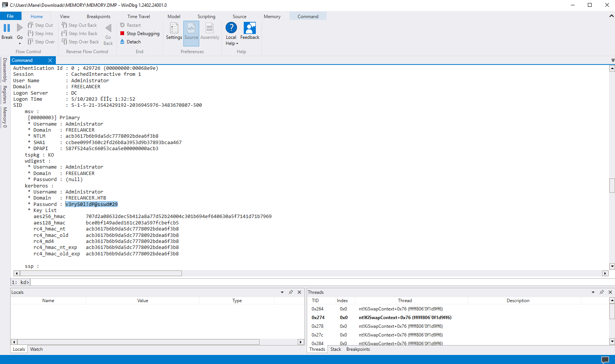
Task: Expand the Local Help dropdown arrow
Action: [237, 44]
